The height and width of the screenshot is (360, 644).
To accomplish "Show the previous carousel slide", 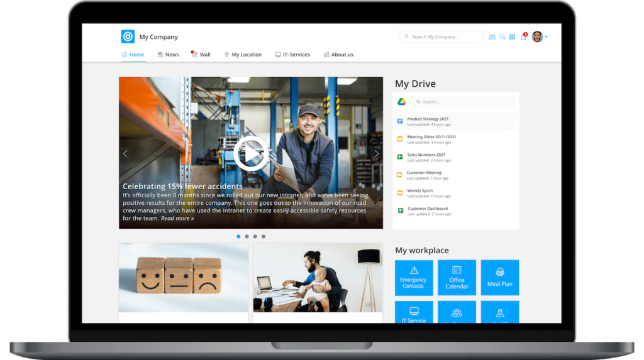I will click(x=125, y=153).
